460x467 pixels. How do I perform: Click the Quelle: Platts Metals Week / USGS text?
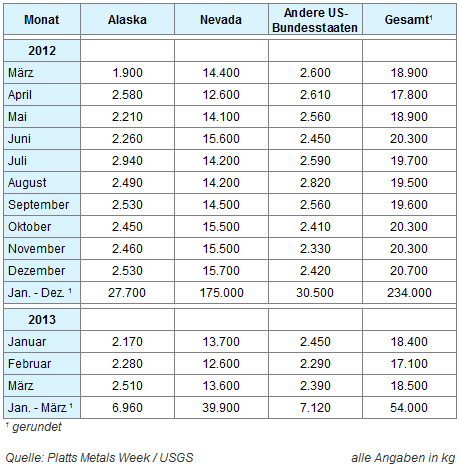coord(99,458)
